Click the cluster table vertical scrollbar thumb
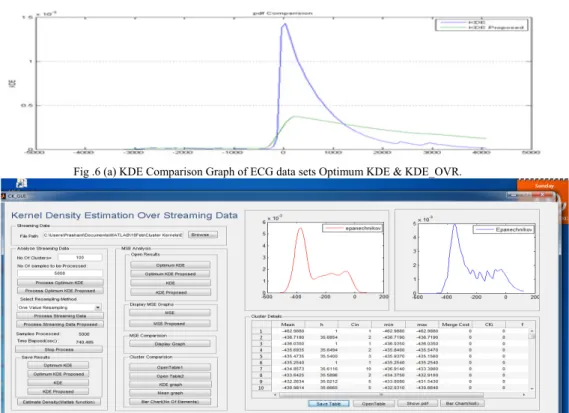569x413 pixels. [x=532, y=336]
